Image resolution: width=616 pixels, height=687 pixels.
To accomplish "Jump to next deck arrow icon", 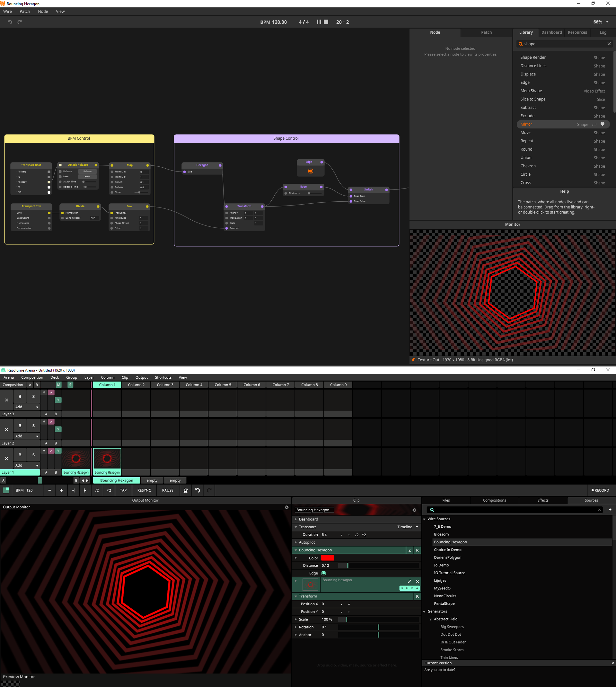I will pos(87,480).
